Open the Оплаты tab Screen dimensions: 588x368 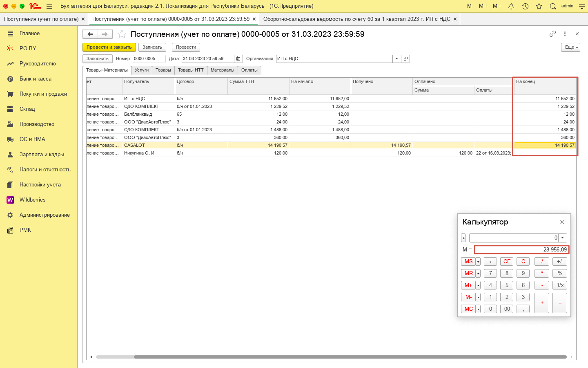click(249, 70)
